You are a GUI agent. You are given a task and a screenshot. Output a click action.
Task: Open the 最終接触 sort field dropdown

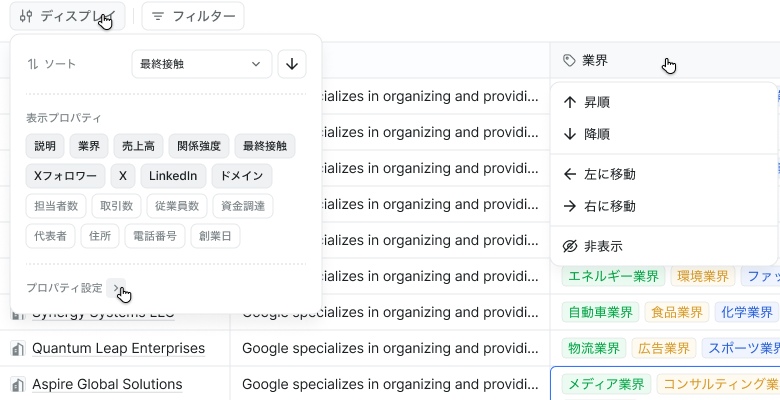tap(201, 64)
